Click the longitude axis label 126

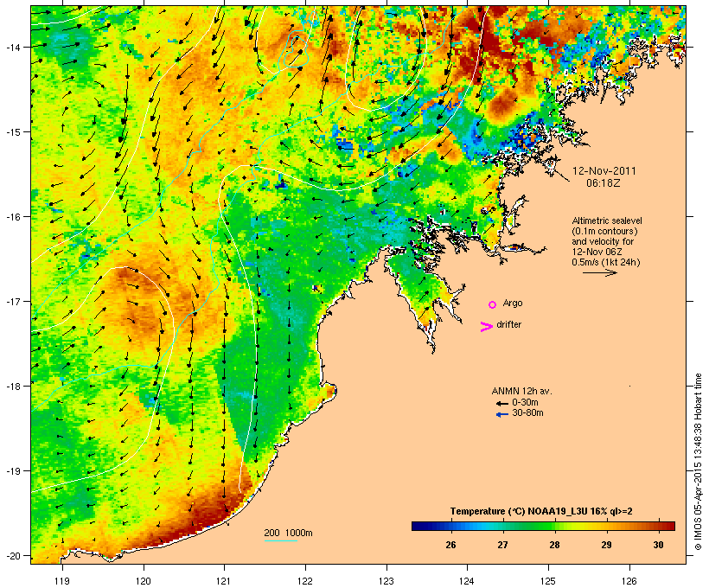tap(629, 581)
